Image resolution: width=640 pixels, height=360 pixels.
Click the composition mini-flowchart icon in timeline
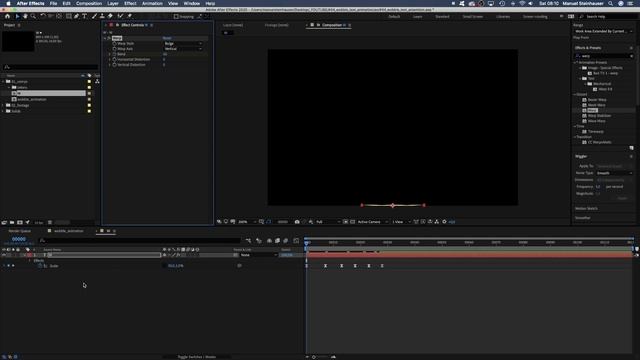pos(248,241)
